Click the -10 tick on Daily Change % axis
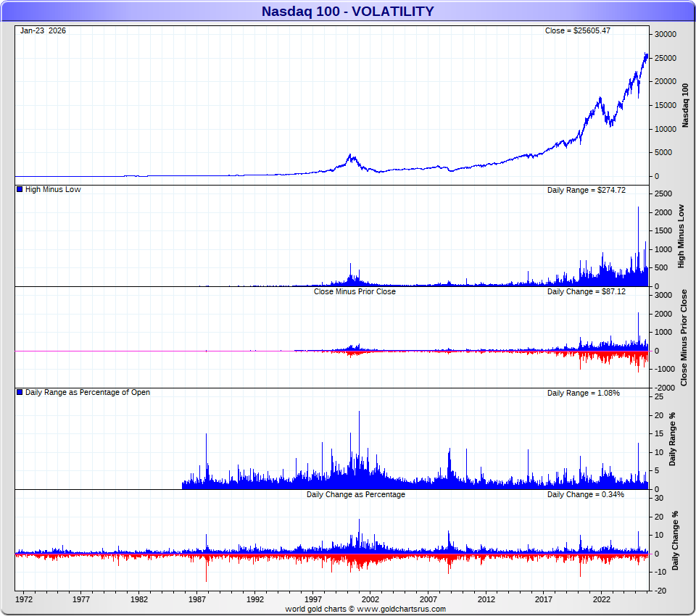This screenshot has width=696, height=616. [x=659, y=573]
